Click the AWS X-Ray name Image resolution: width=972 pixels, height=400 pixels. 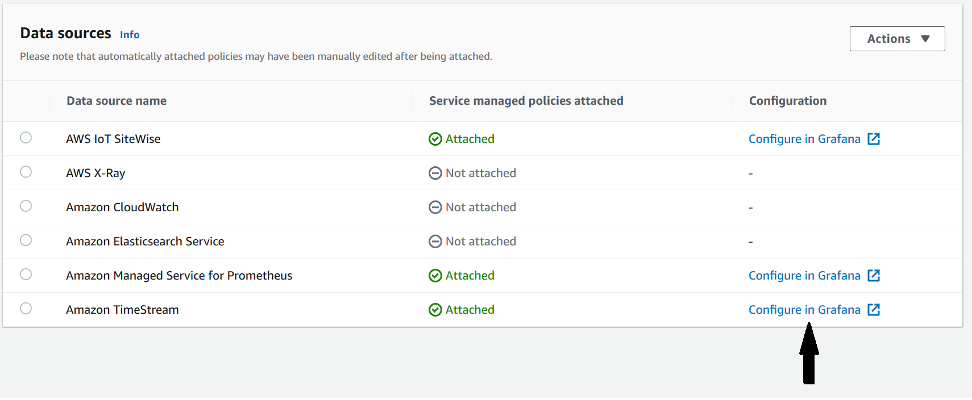click(x=95, y=173)
